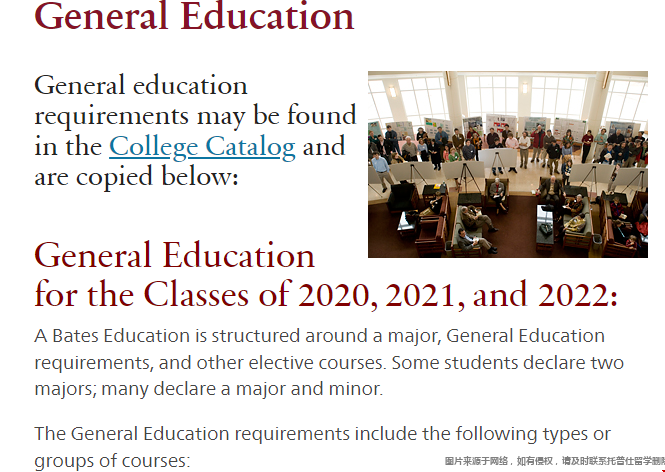
Task: Click the 'Some students declare two' sentence
Action: [508, 363]
